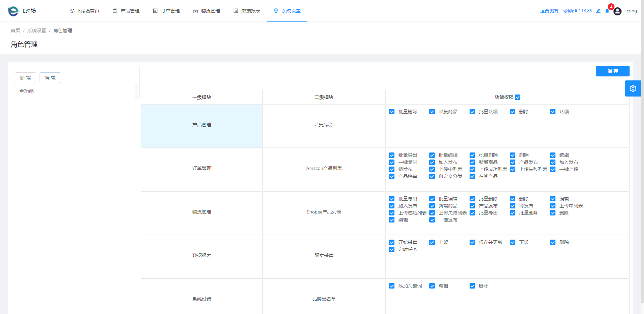
Task: Click the 新增 role button
Action: tap(25, 78)
